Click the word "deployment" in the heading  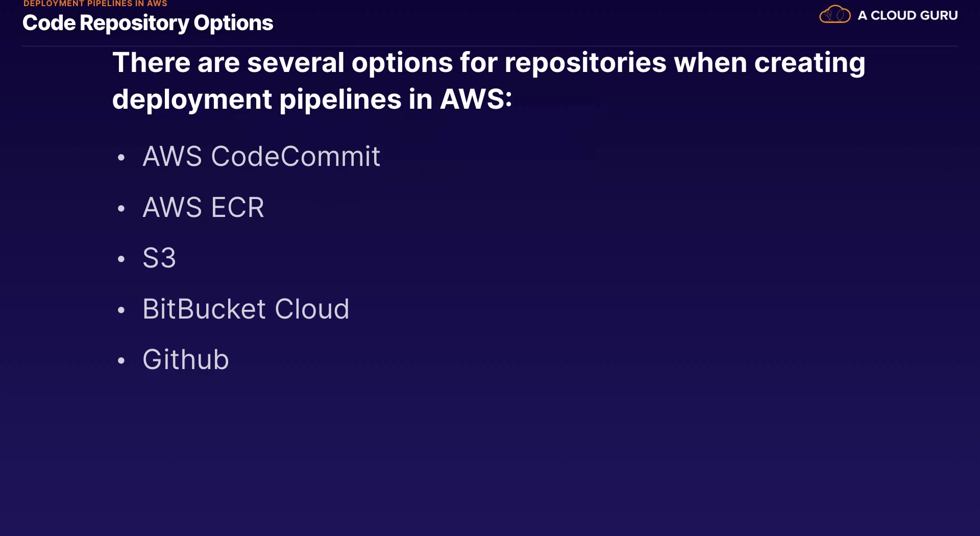coord(192,99)
